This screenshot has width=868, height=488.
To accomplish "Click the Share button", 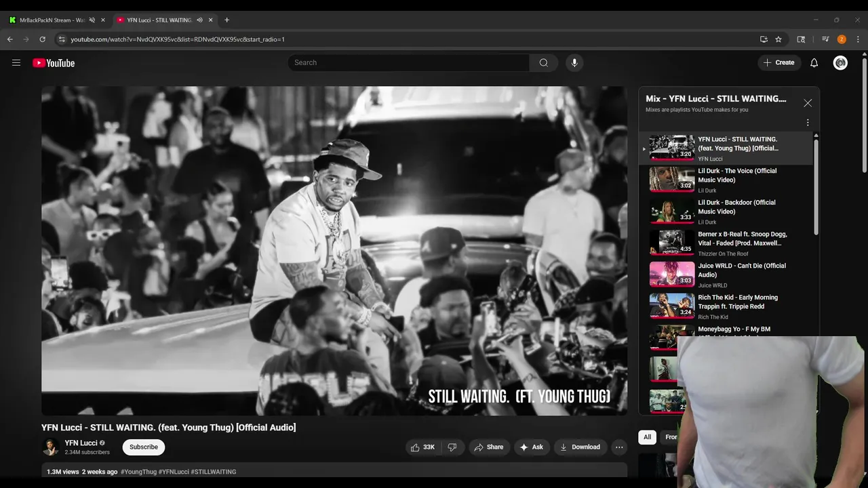I will point(489,447).
